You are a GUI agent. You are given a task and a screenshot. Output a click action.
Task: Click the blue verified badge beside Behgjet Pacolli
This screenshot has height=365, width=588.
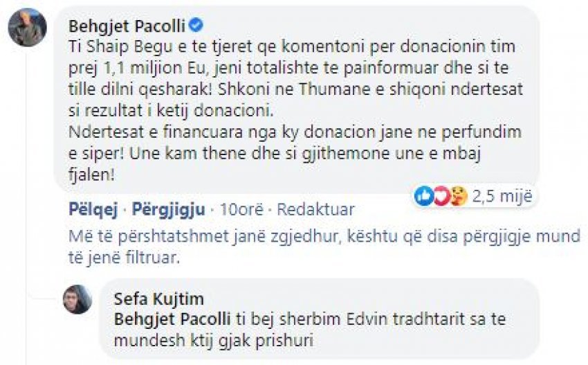196,26
